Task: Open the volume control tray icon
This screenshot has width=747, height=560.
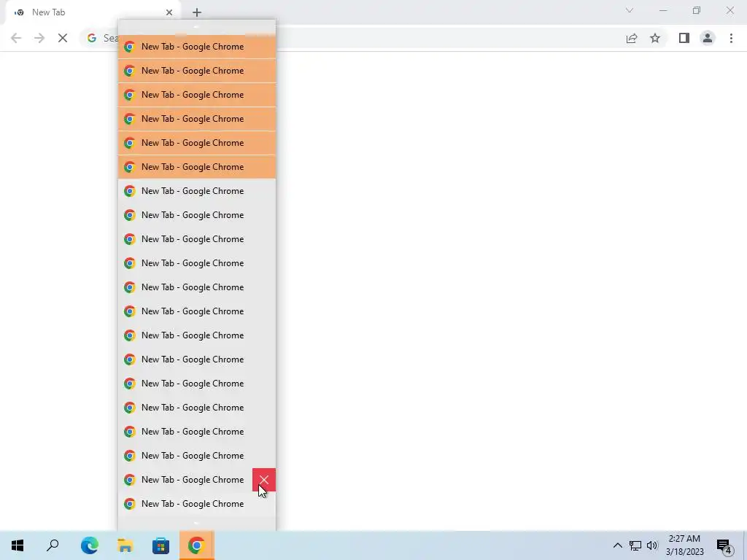Action: [652, 545]
